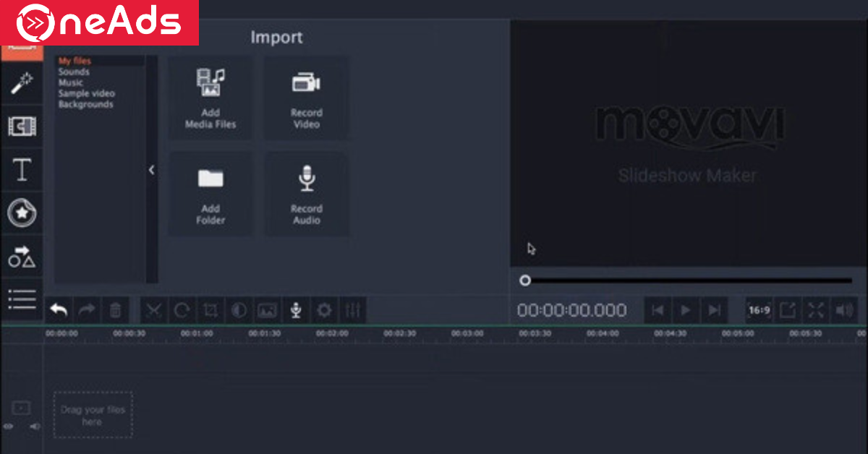Screen dimensions: 868x454
Task: Click timeline ruler at 00:03:30
Action: click(535, 333)
